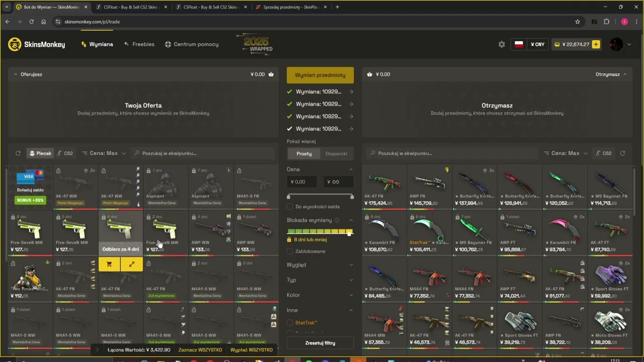Click the yellow cart icon on hovered item
This screenshot has height=362, width=644.
pyautogui.click(x=109, y=264)
